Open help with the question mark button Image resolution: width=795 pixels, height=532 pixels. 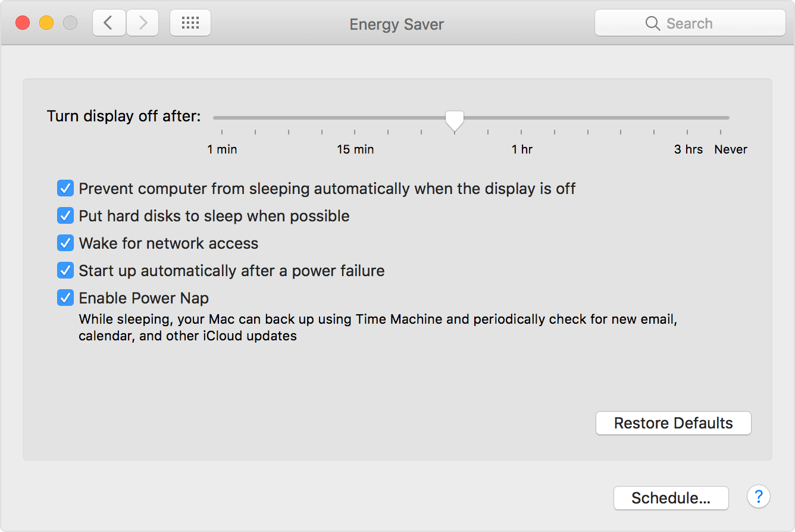759,496
